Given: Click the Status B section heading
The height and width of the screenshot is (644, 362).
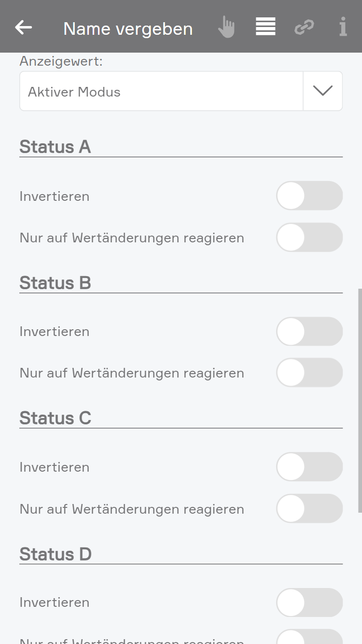Looking at the screenshot, I should point(55,283).
